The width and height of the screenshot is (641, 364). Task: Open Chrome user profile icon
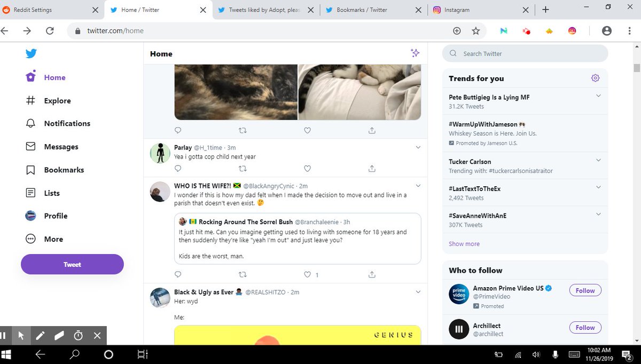coord(606,31)
